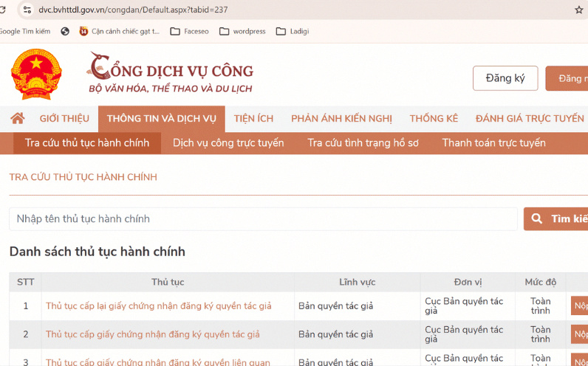Go to Dịch vụ công trực tuyến

click(228, 142)
